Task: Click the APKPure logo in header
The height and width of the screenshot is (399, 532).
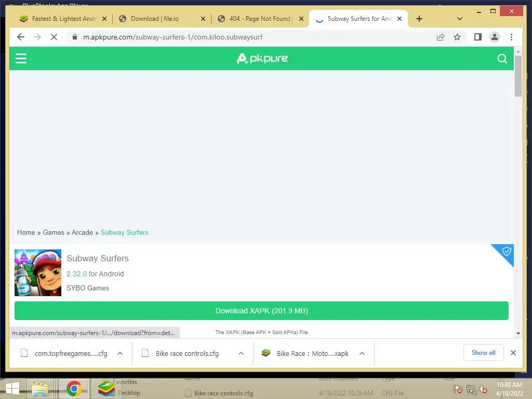Action: 262,58
